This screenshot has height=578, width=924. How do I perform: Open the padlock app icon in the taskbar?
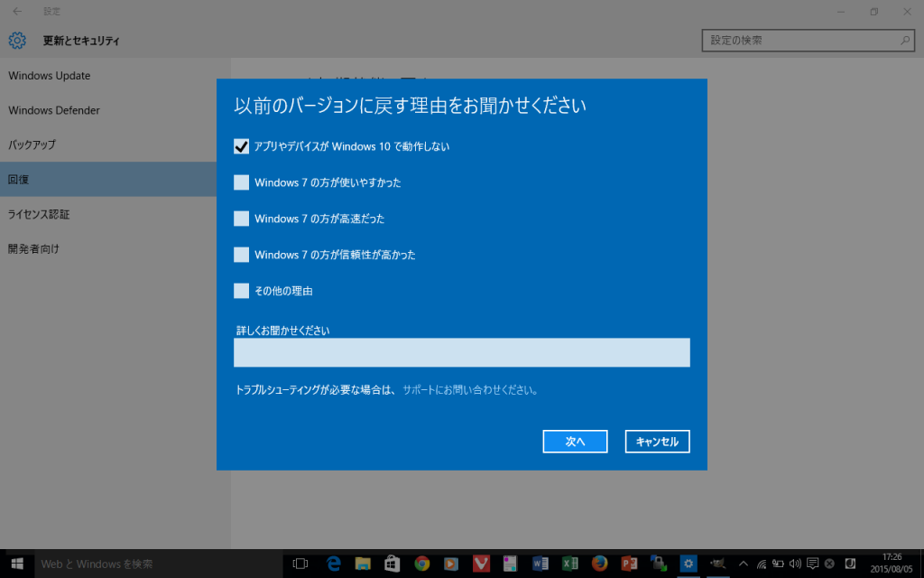pyautogui.click(x=658, y=564)
